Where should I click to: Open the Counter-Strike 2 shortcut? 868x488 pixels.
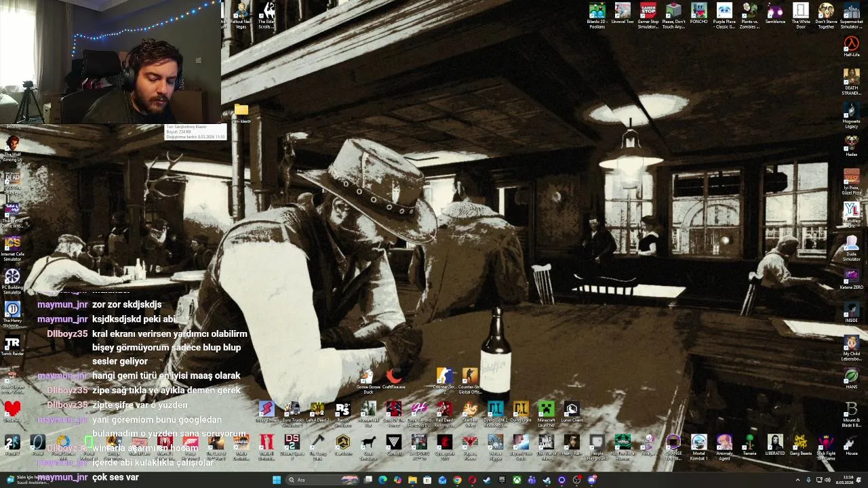click(444, 380)
